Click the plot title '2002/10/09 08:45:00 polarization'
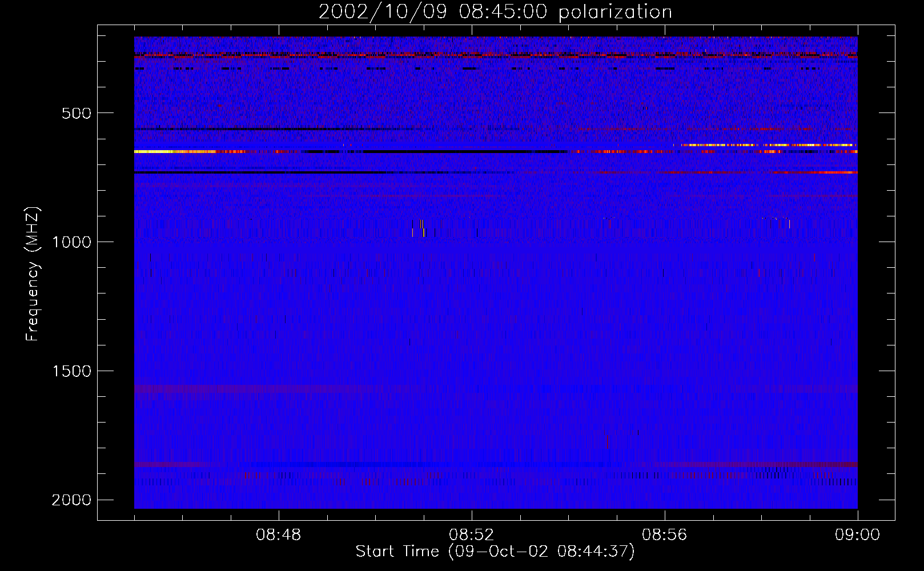The width and height of the screenshot is (924, 571). tap(495, 12)
